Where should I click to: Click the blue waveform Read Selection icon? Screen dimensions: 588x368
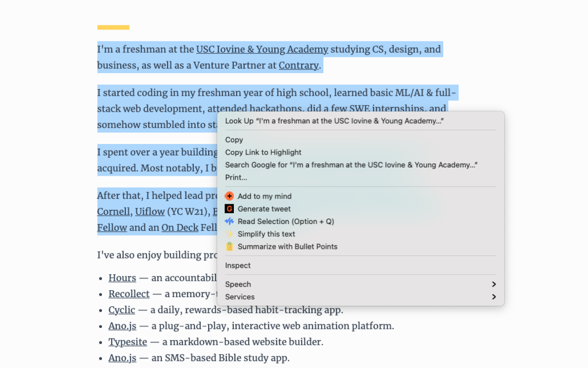(229, 221)
